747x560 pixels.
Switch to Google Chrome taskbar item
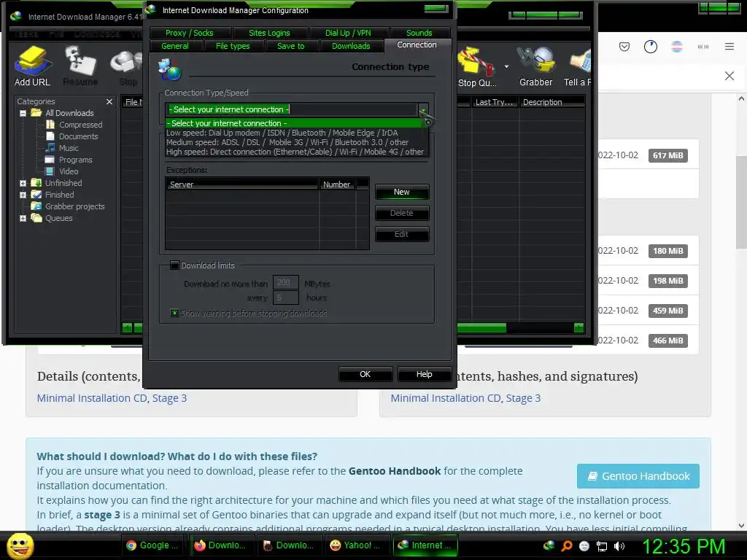point(153,545)
